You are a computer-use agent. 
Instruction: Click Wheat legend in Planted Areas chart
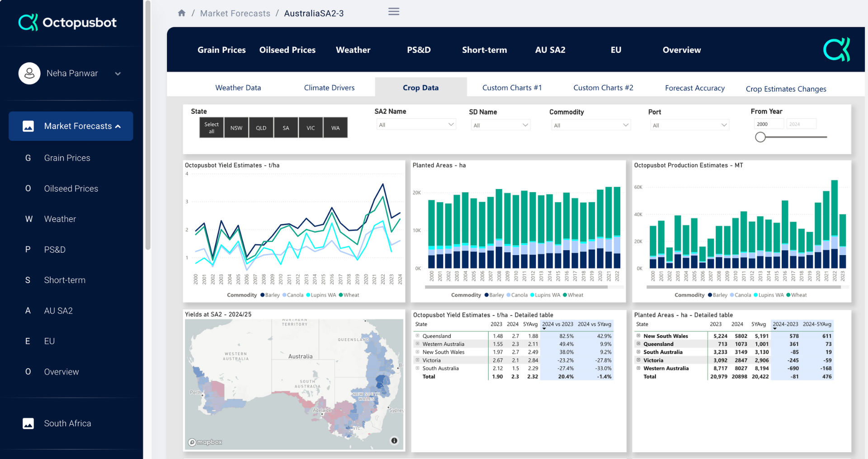[x=573, y=295]
